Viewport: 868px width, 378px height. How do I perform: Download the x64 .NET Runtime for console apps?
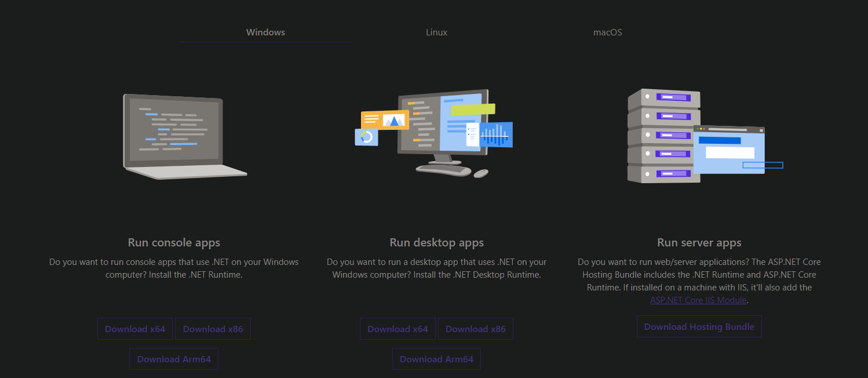[135, 329]
